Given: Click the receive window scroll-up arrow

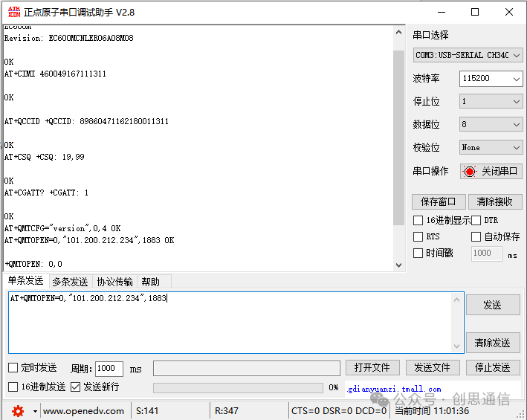Looking at the screenshot, I should tap(398, 32).
